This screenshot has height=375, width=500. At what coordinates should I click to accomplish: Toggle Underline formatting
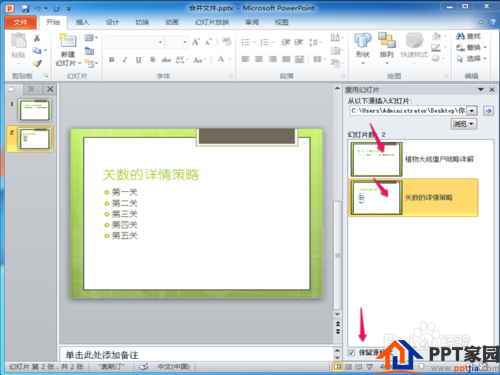pyautogui.click(x=138, y=60)
